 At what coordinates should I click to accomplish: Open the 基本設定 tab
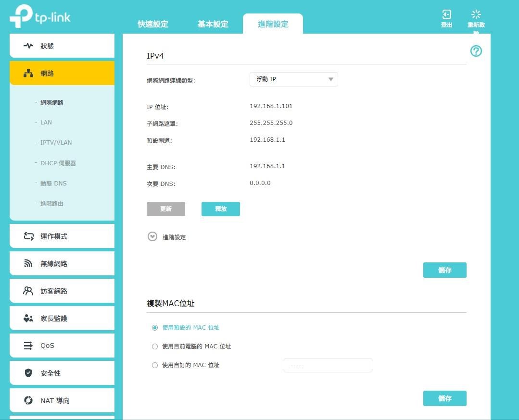(x=213, y=24)
